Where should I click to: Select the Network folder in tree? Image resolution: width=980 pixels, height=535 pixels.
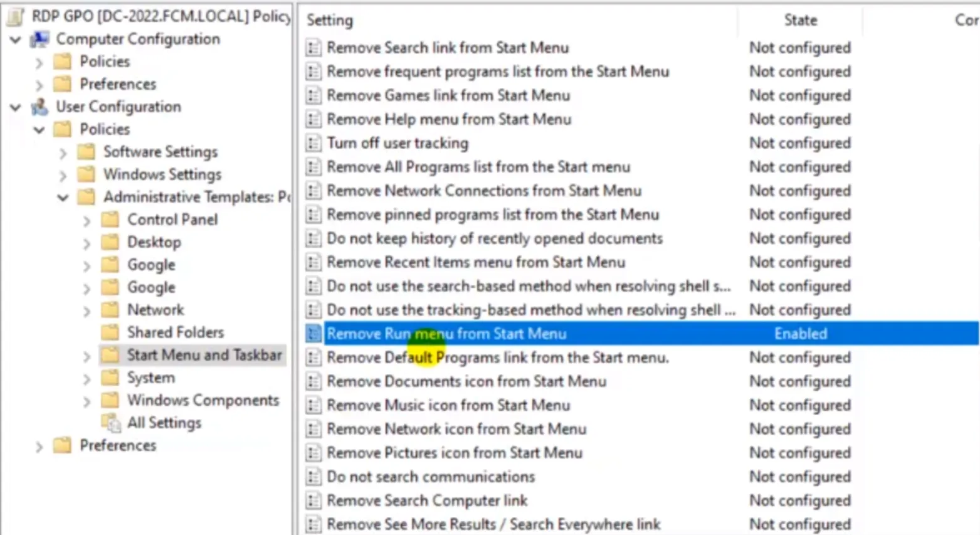click(x=155, y=310)
